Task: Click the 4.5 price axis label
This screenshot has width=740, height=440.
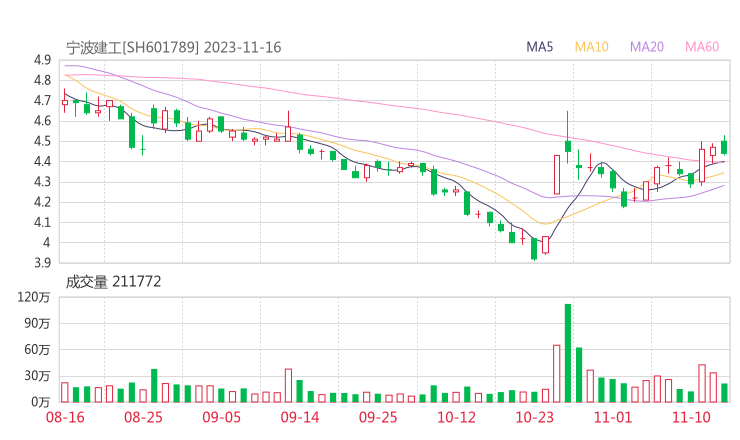Action: (x=42, y=141)
